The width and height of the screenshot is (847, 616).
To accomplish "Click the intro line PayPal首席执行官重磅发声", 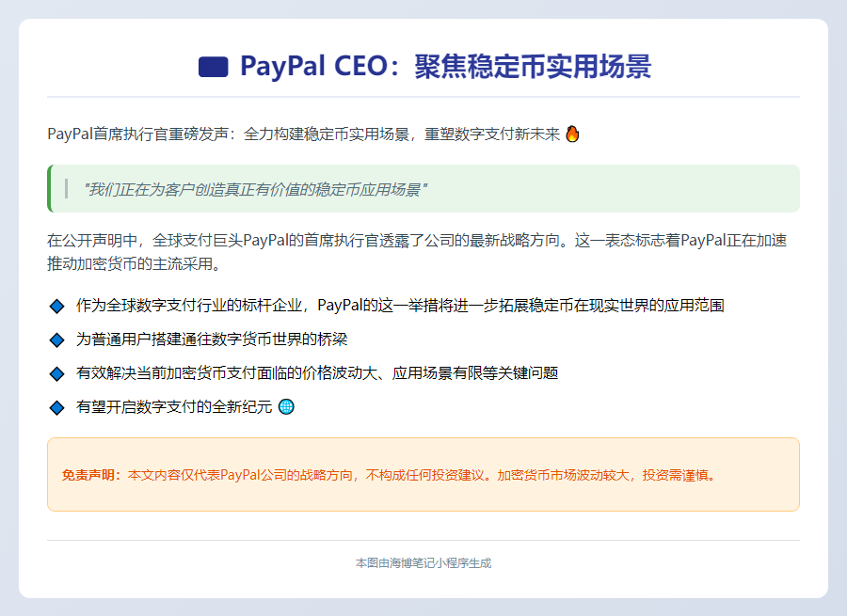I will (x=304, y=134).
